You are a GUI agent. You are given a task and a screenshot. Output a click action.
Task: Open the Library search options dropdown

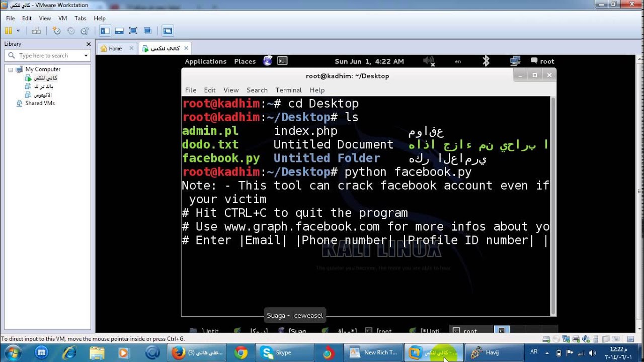pyautogui.click(x=86, y=55)
